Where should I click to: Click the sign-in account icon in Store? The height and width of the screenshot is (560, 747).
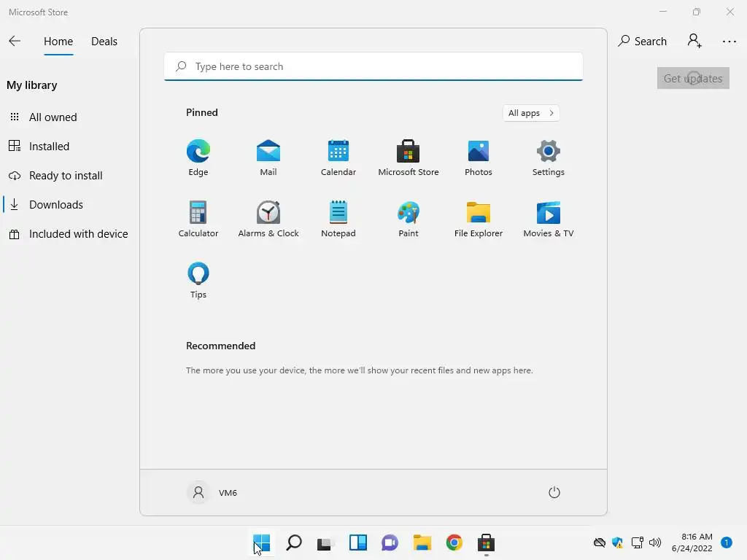click(x=694, y=41)
